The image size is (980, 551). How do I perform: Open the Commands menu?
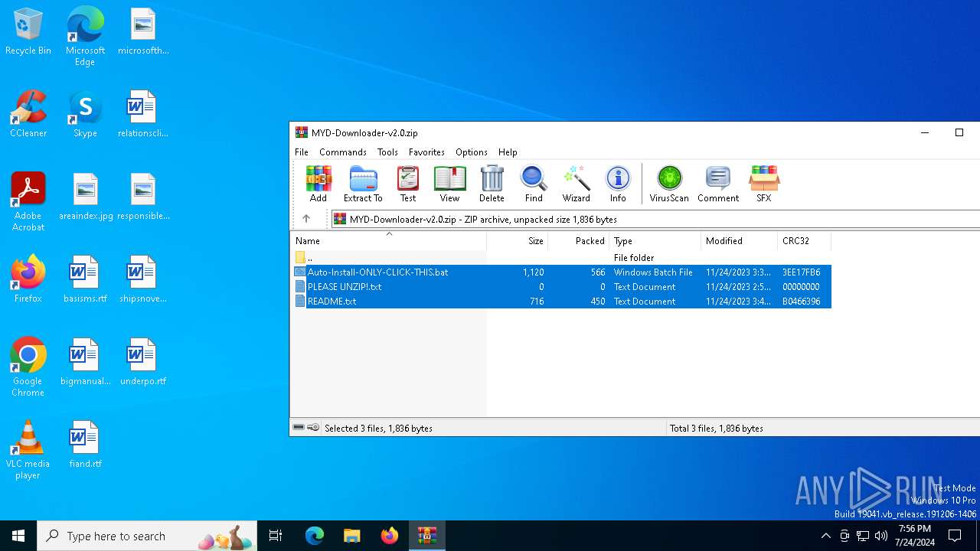pyautogui.click(x=343, y=152)
